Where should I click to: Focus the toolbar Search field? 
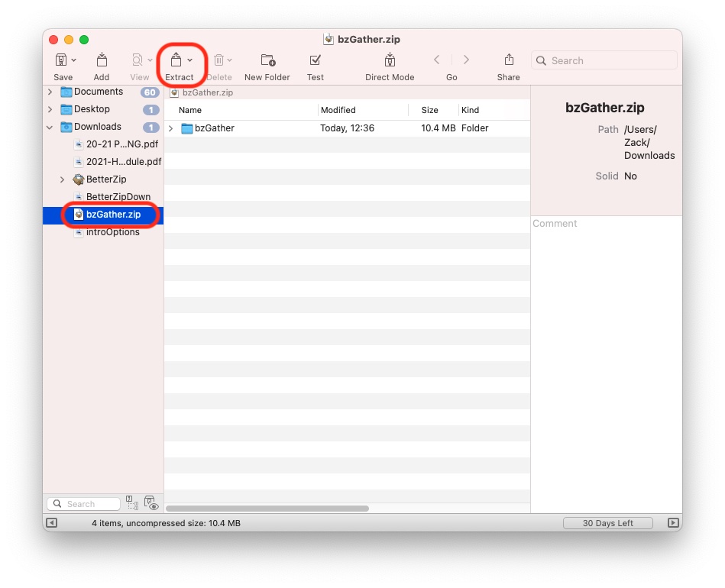(604, 60)
